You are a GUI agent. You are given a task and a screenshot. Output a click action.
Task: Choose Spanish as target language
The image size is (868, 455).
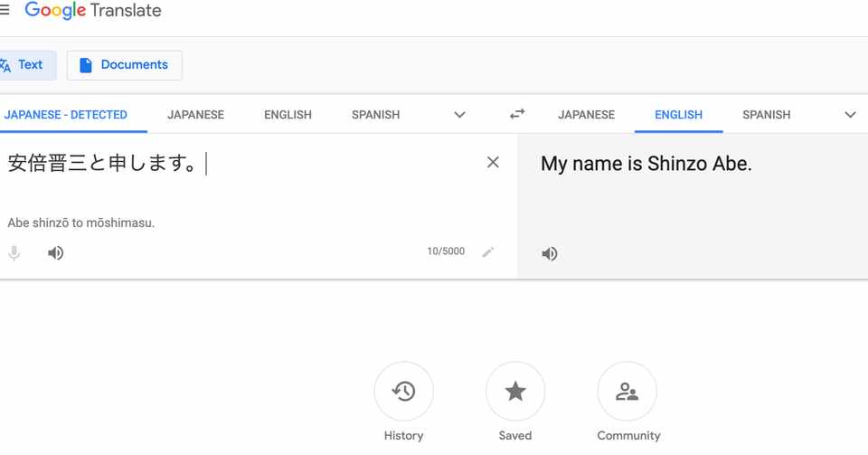(x=766, y=115)
